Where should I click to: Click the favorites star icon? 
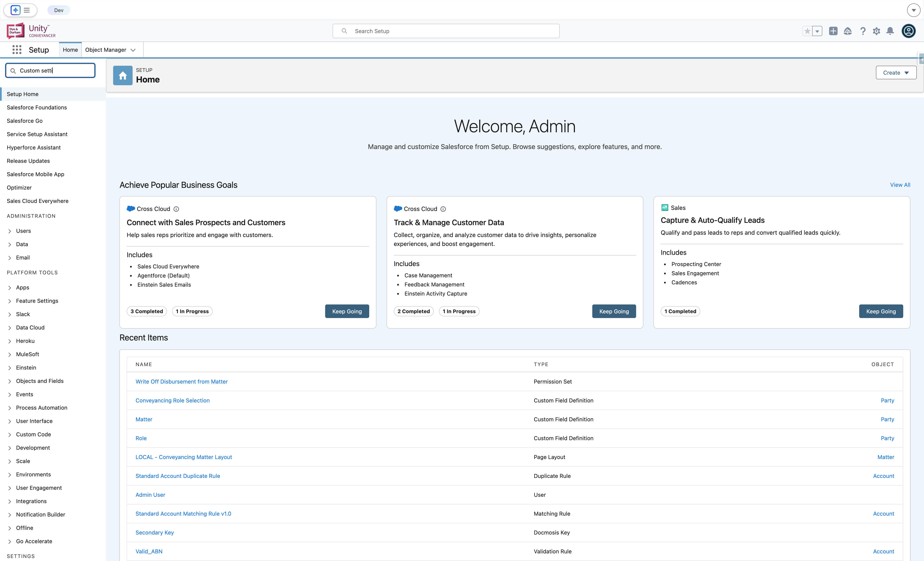point(807,31)
